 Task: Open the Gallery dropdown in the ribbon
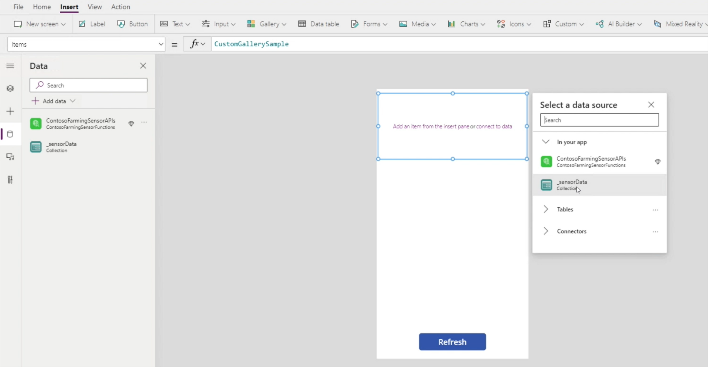266,24
